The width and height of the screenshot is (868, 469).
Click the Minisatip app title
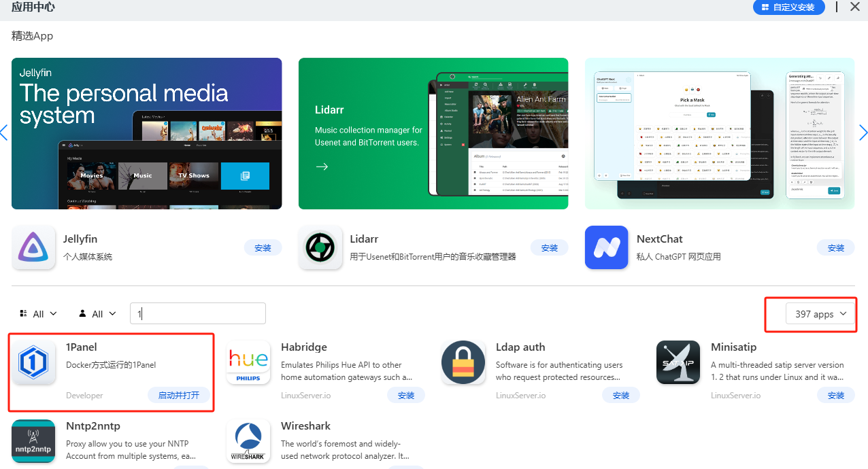pyautogui.click(x=733, y=347)
